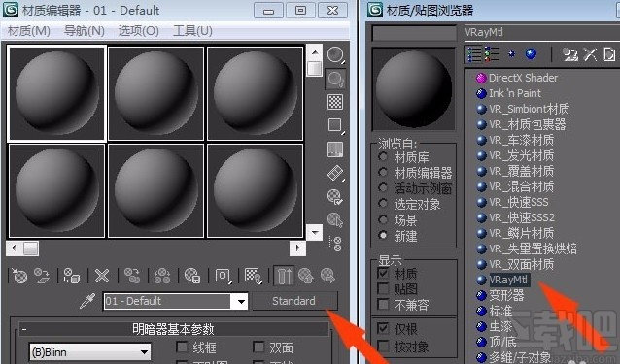Toggle the checkered Background icon
Image resolution: width=620 pixels, height=364 pixels.
tap(335, 102)
